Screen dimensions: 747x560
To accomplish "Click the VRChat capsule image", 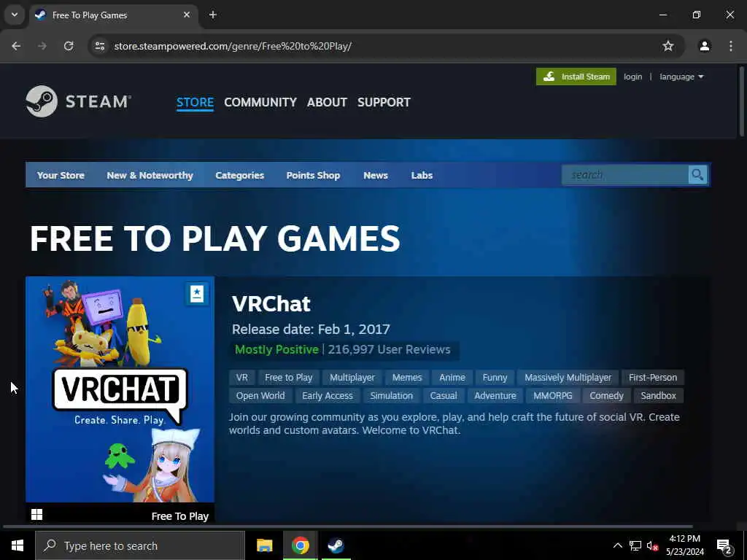I will pyautogui.click(x=120, y=389).
